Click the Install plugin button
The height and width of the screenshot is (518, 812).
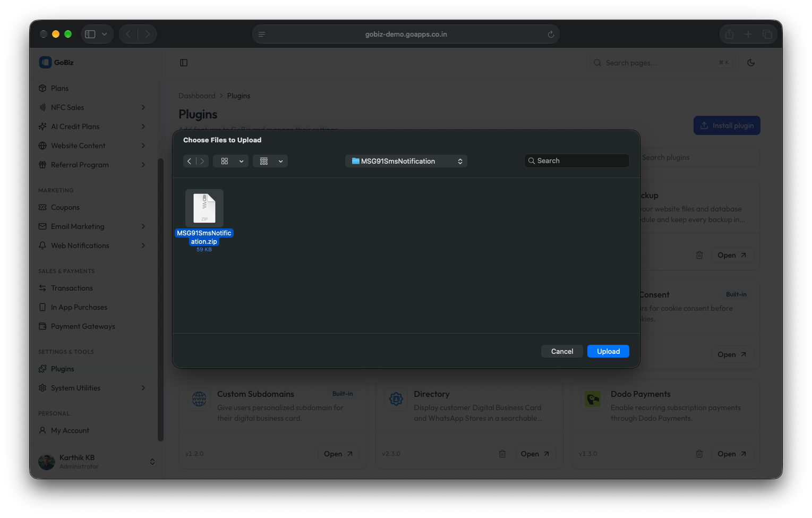click(727, 125)
